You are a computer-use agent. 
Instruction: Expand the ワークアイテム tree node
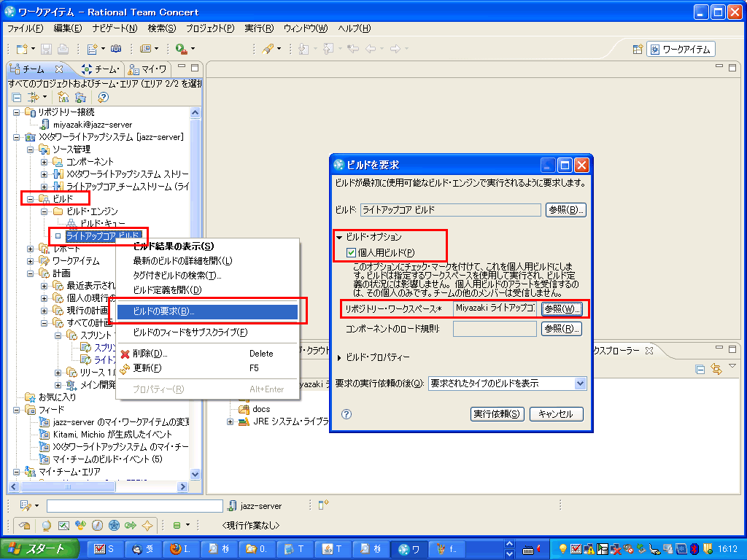click(31, 261)
